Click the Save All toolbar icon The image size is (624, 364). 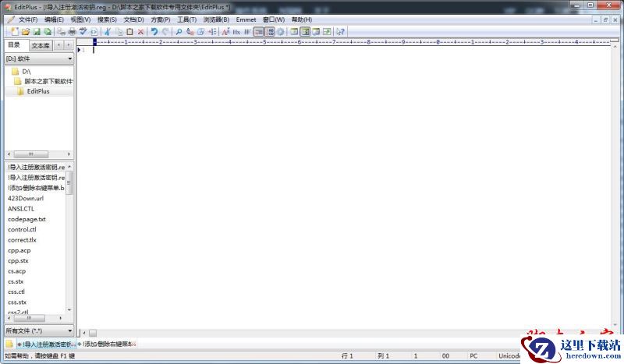pyautogui.click(x=48, y=32)
